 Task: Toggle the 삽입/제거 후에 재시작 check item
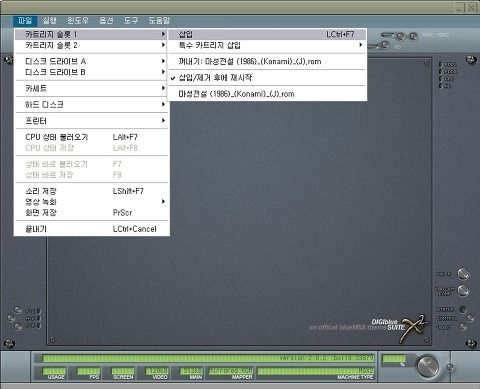(267, 78)
